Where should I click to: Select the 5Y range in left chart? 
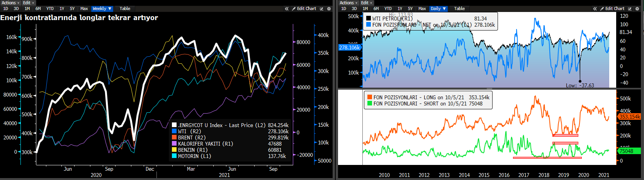[72, 8]
